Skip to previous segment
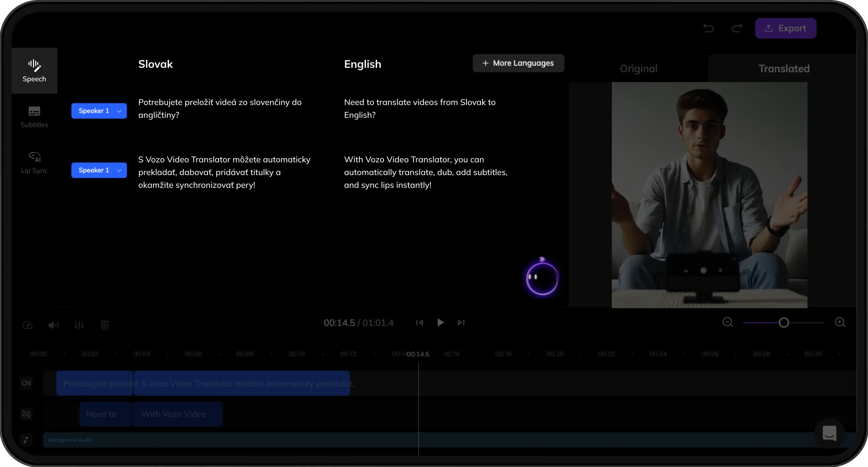This screenshot has width=868, height=467. (x=420, y=322)
